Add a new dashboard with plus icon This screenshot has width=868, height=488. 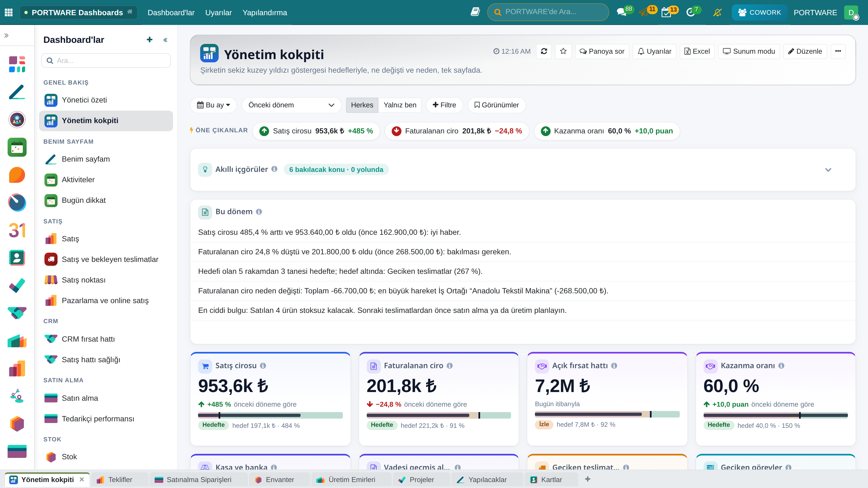[150, 40]
